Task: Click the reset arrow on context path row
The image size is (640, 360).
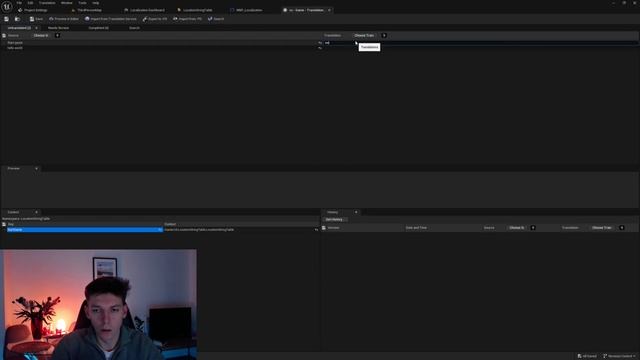Action: tap(316, 230)
